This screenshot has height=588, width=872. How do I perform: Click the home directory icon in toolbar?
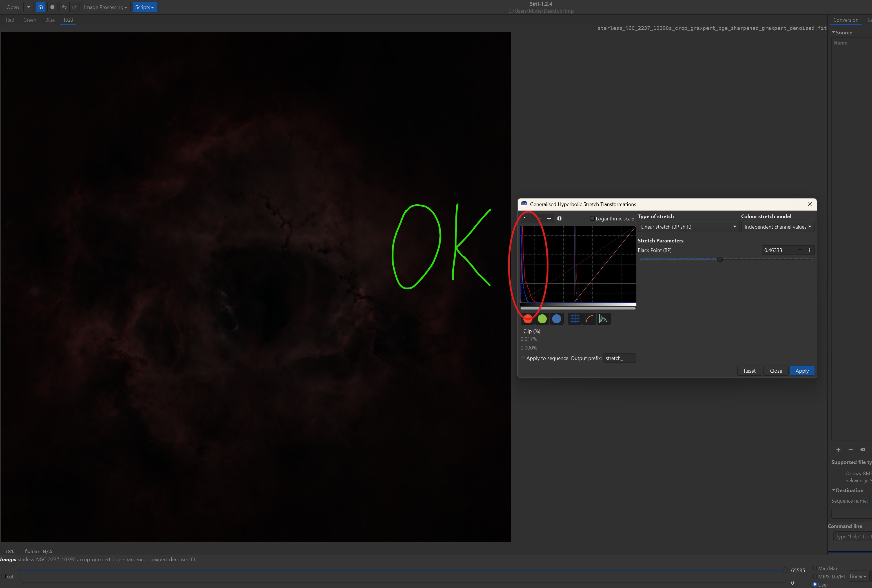41,7
